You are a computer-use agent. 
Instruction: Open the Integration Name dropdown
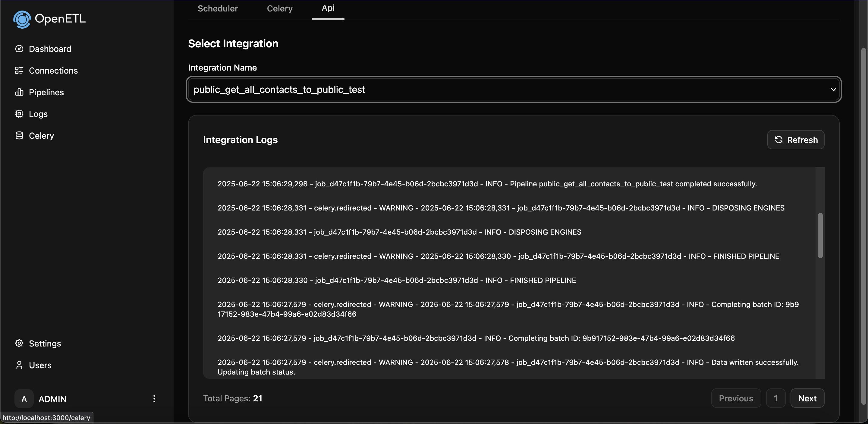coord(514,89)
